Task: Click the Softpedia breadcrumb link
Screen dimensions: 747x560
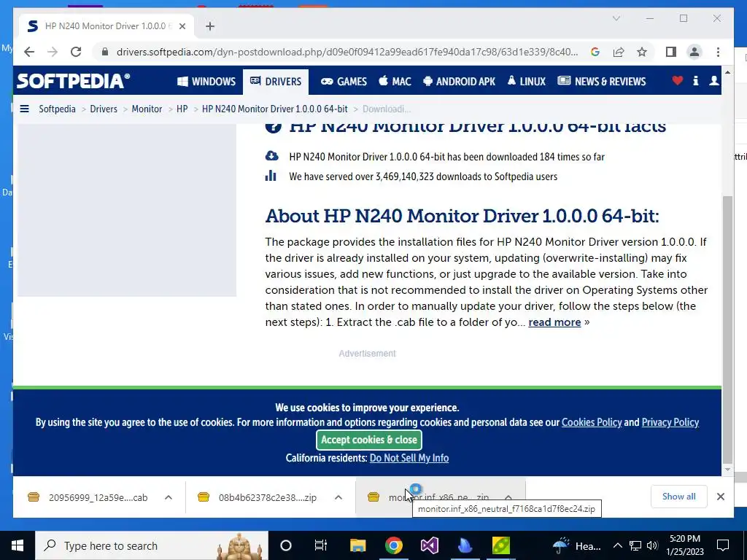Action: (x=57, y=109)
